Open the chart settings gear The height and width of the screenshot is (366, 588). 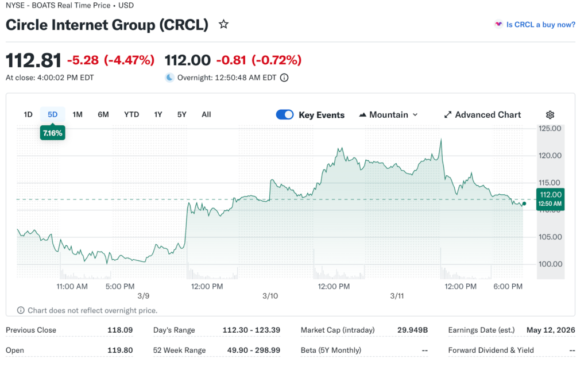click(x=550, y=115)
